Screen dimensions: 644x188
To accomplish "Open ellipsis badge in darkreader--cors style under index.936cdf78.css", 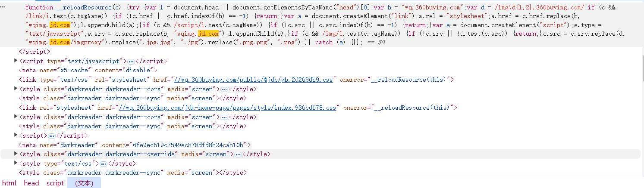I will pyautogui.click(x=224, y=117).
